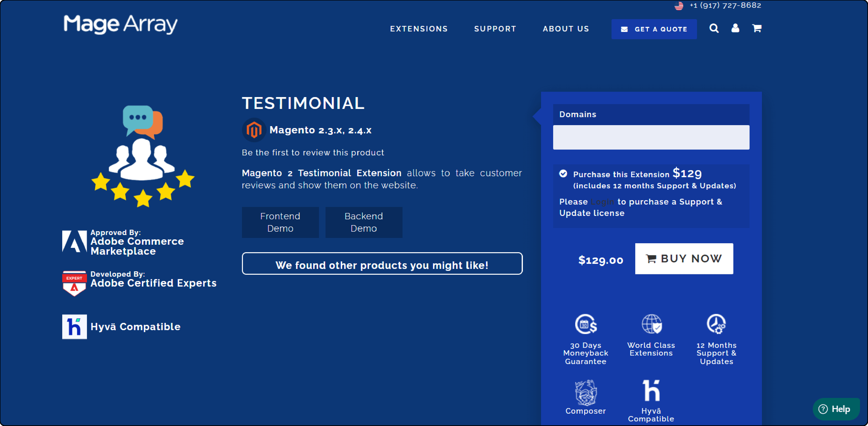
Task: Click the 'Hyvä Compatible' label on left
Action: pyautogui.click(x=135, y=327)
